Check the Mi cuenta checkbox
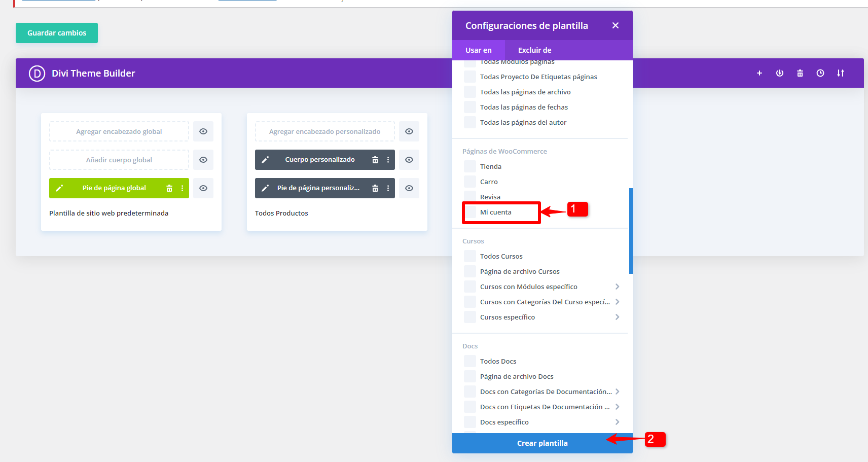The image size is (868, 462). click(x=471, y=212)
